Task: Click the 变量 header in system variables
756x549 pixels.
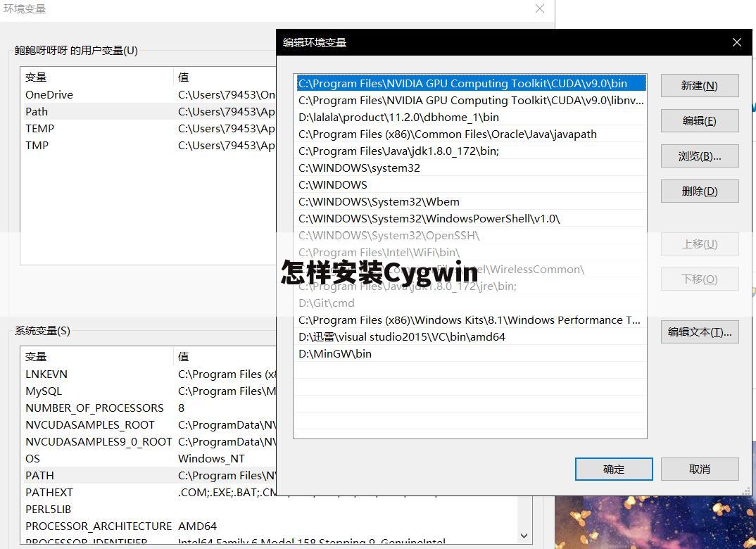Action: pyautogui.click(x=96, y=357)
